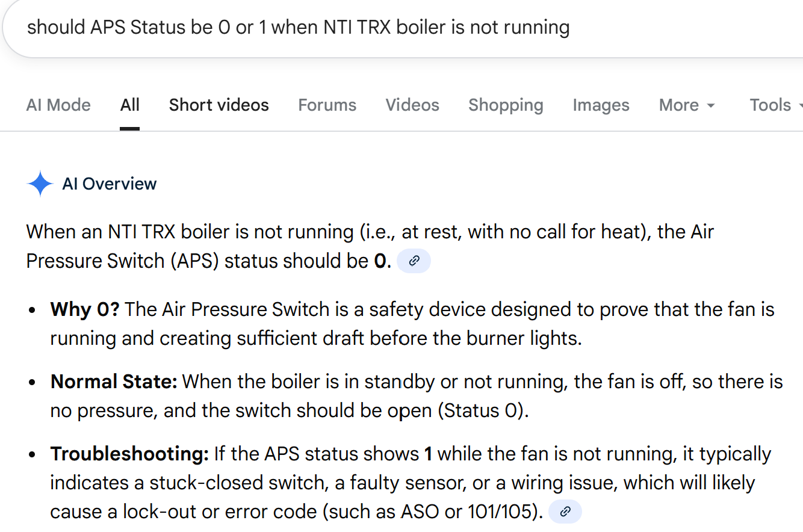Select the AI Mode tab
Viewport: 803px width, 532px height.
58,105
